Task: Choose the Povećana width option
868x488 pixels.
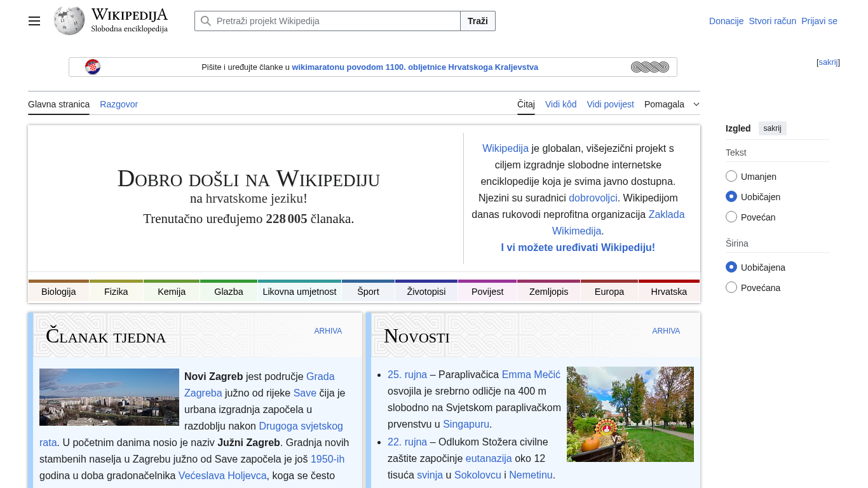Action: (x=731, y=288)
